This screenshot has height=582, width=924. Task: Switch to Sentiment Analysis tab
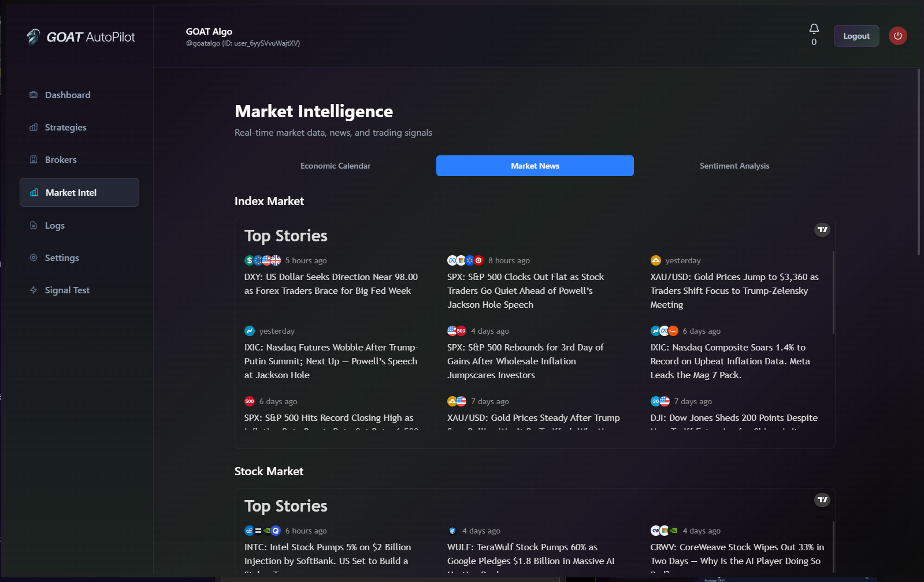(x=734, y=166)
